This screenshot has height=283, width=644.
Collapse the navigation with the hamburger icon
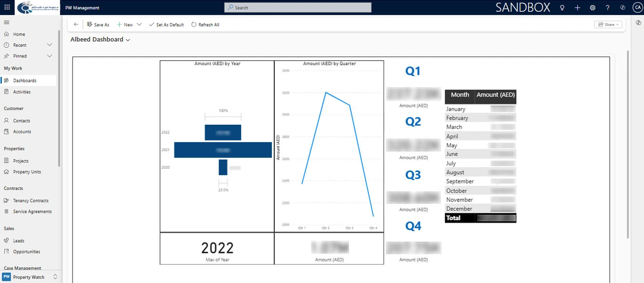click(7, 22)
